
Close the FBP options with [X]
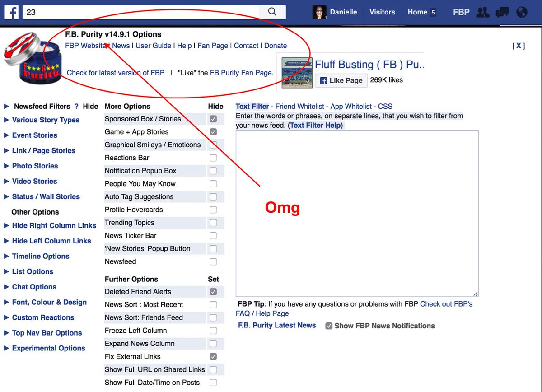tap(519, 46)
